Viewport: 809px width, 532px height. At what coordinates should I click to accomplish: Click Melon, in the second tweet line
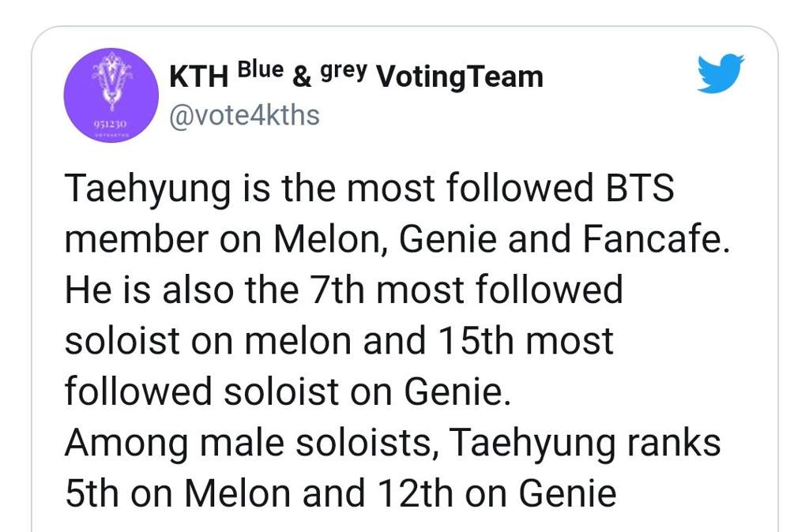[331, 240]
